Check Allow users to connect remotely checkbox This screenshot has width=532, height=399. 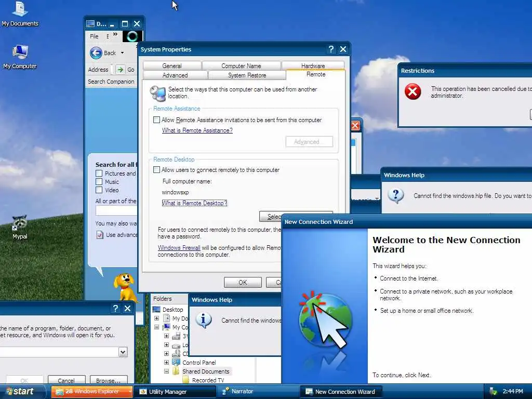[157, 170]
